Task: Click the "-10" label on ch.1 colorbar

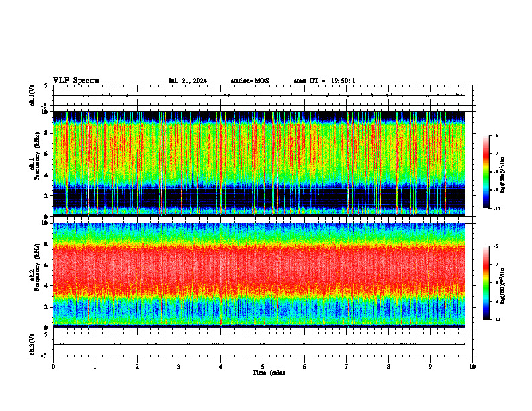Action: click(x=497, y=208)
